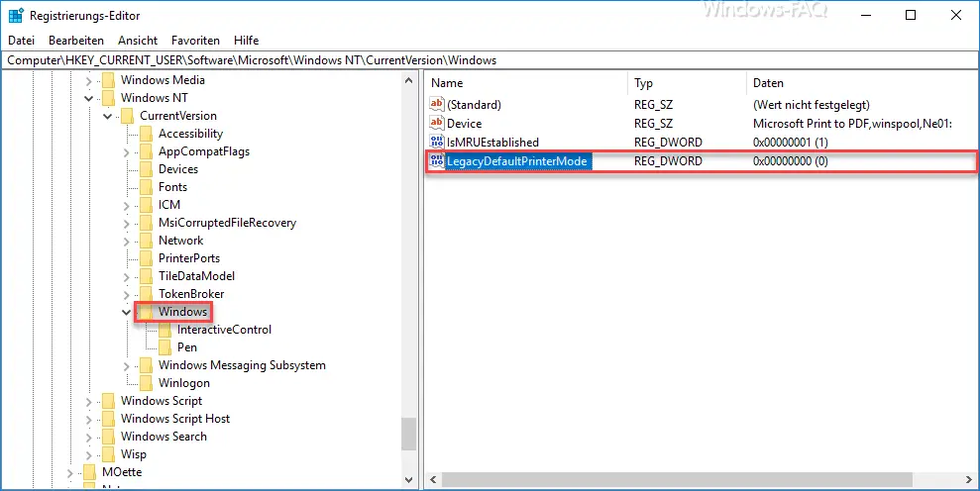Click the string icon next to (Standard)

pyautogui.click(x=437, y=104)
